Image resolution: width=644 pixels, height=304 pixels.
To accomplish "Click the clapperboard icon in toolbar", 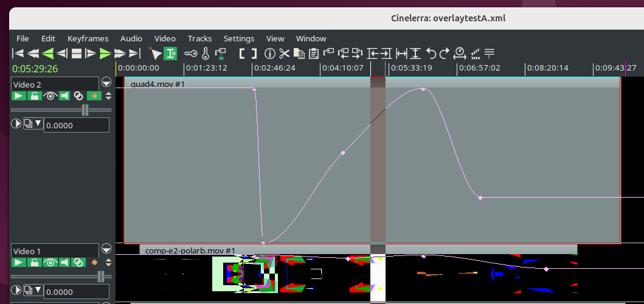I will [x=474, y=54].
